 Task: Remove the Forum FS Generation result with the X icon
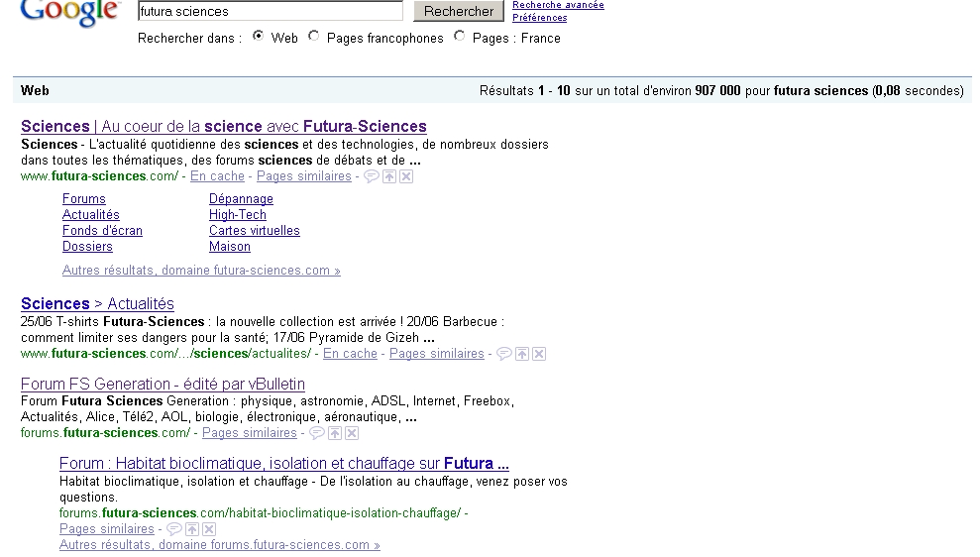point(352,433)
